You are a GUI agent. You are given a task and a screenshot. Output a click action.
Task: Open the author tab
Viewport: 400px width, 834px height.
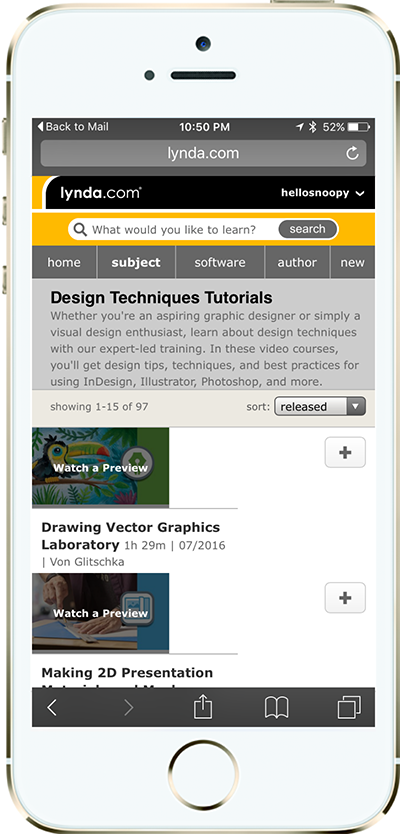pyautogui.click(x=297, y=262)
